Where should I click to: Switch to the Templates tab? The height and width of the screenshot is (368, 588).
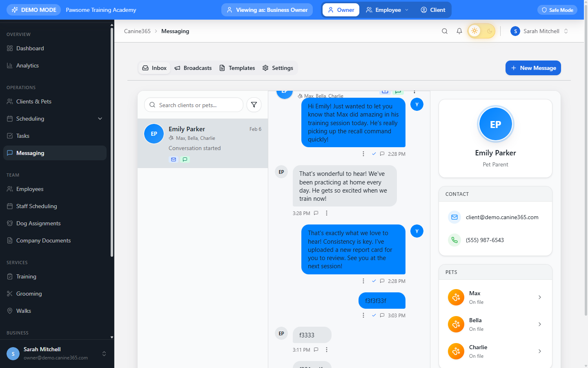(237, 68)
